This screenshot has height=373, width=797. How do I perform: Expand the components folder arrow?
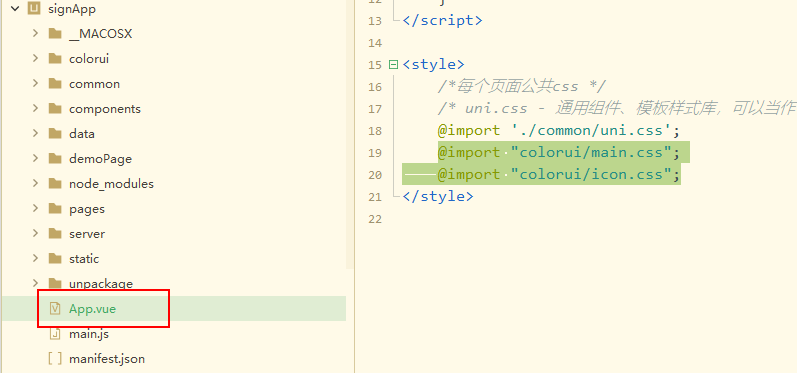click(35, 108)
